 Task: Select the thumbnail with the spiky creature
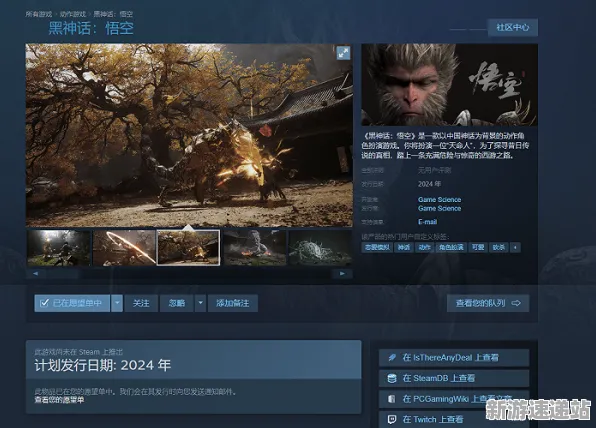click(x=320, y=248)
